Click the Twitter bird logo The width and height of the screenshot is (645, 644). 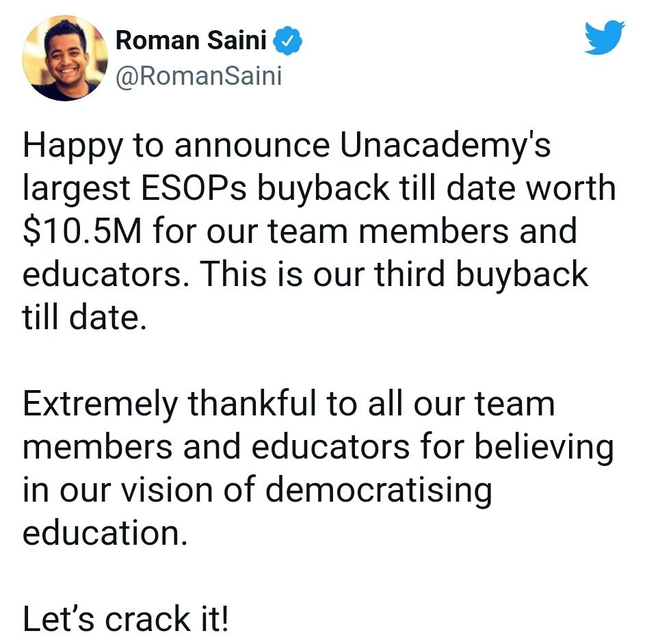604,37
